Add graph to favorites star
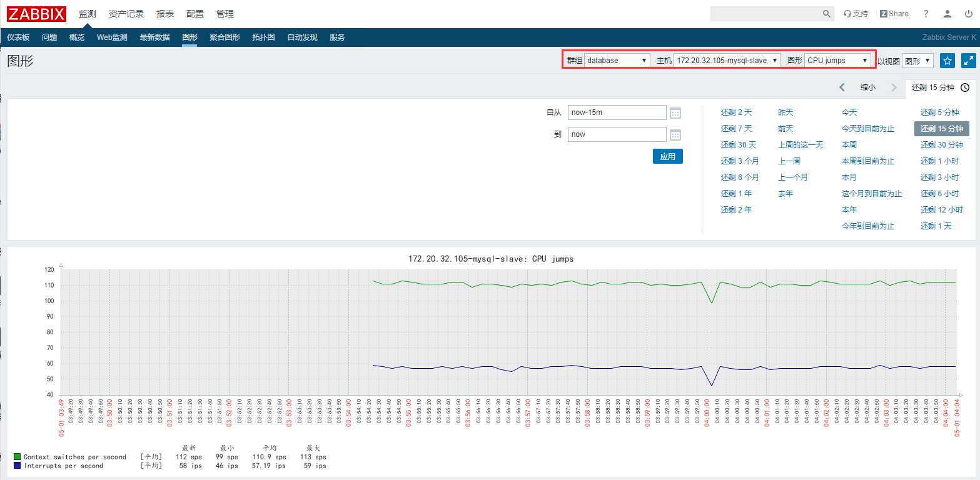The width and height of the screenshot is (980, 480). tap(947, 61)
